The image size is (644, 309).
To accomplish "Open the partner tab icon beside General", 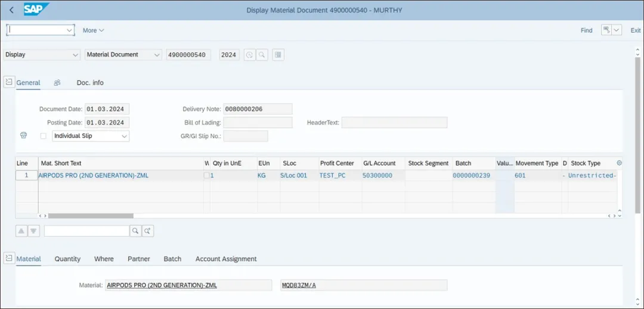I will point(57,82).
